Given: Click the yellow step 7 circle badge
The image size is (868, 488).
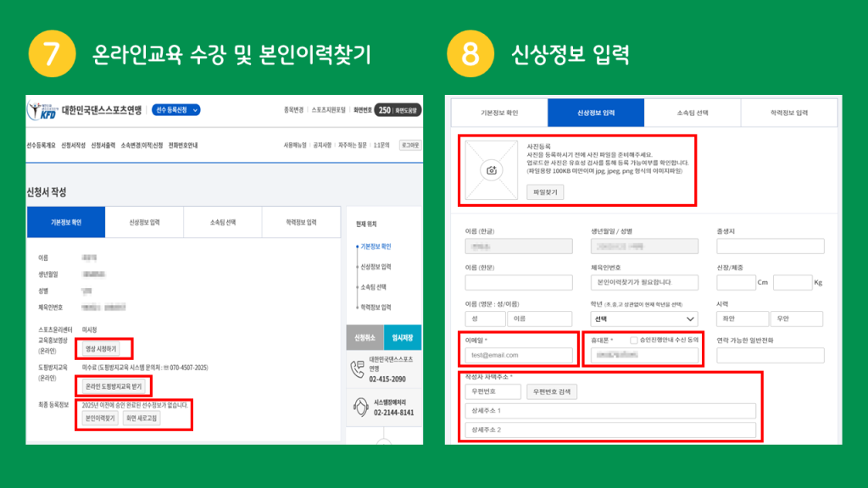Looking at the screenshot, I should pos(51,54).
